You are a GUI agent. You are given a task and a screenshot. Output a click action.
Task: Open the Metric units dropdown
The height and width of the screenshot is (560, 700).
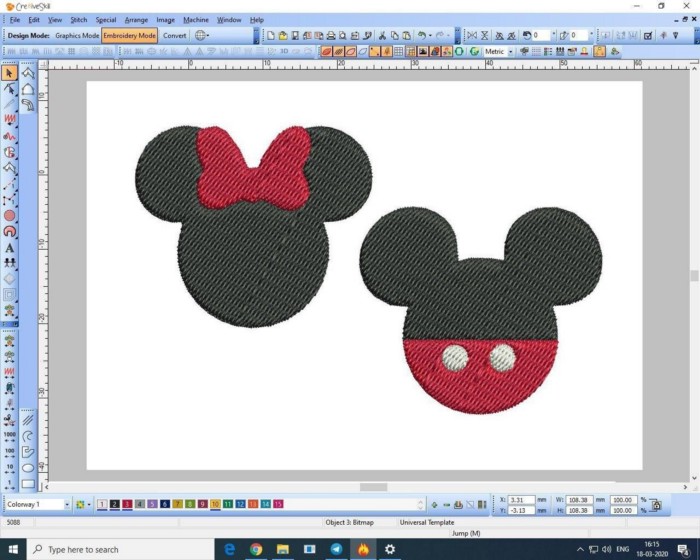coord(510,51)
